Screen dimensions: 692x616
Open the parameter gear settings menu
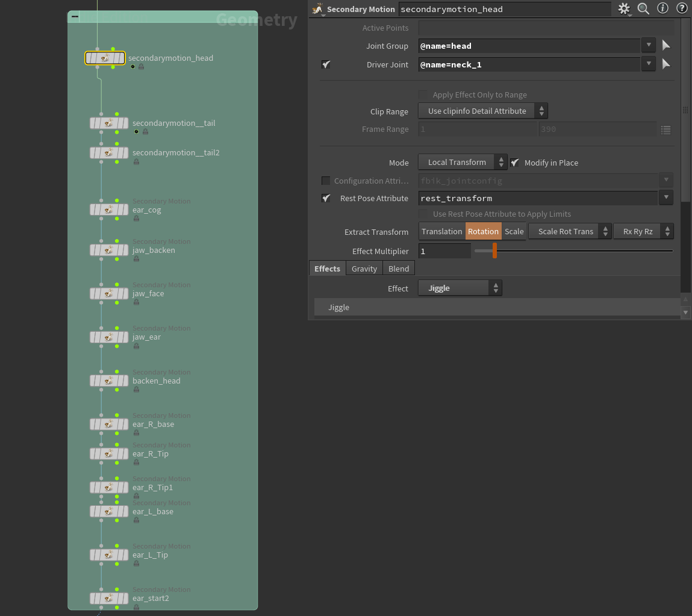624,8
